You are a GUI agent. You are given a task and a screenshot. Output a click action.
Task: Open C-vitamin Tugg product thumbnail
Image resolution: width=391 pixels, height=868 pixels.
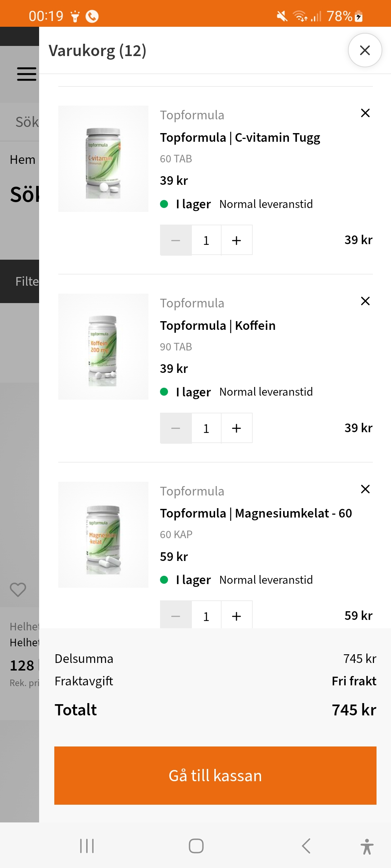103,159
